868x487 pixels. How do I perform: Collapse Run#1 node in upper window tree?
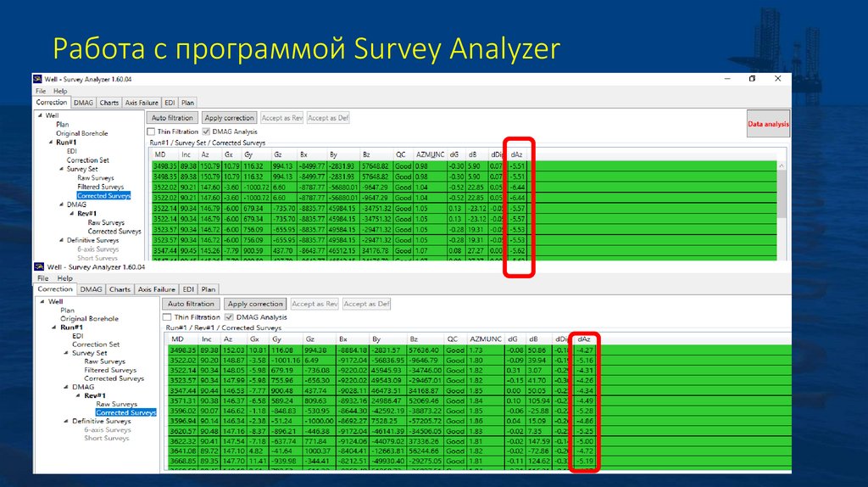click(51, 143)
